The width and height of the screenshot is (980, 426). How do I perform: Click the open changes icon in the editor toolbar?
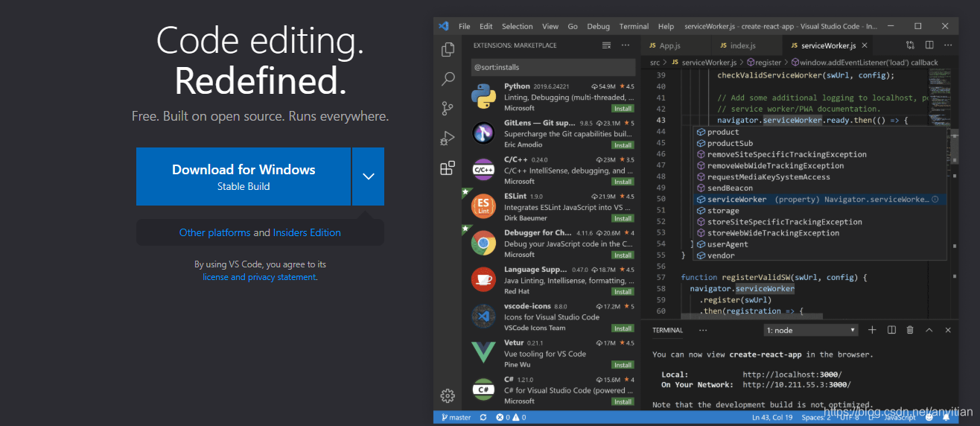[x=910, y=45]
